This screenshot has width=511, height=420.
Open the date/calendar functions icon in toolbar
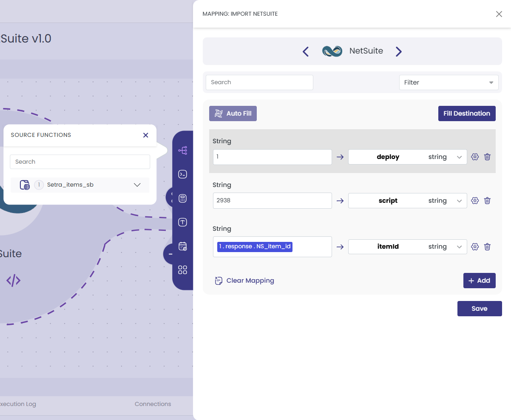pos(183,246)
